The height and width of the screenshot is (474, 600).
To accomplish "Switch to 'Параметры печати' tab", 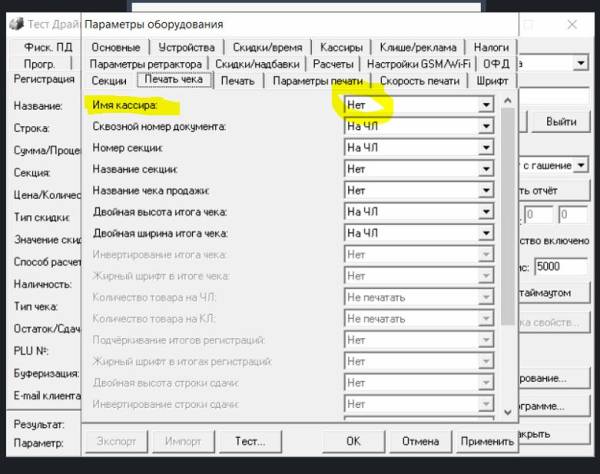I will tap(318, 81).
